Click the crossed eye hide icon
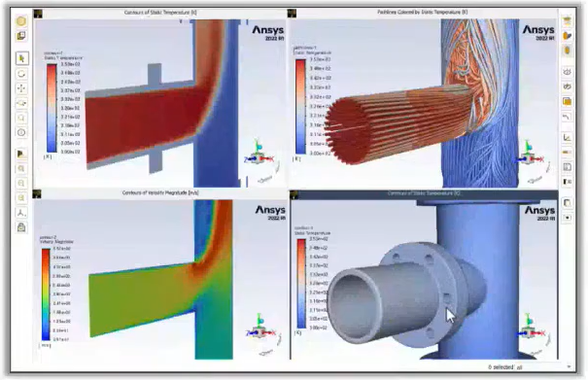 567,86
